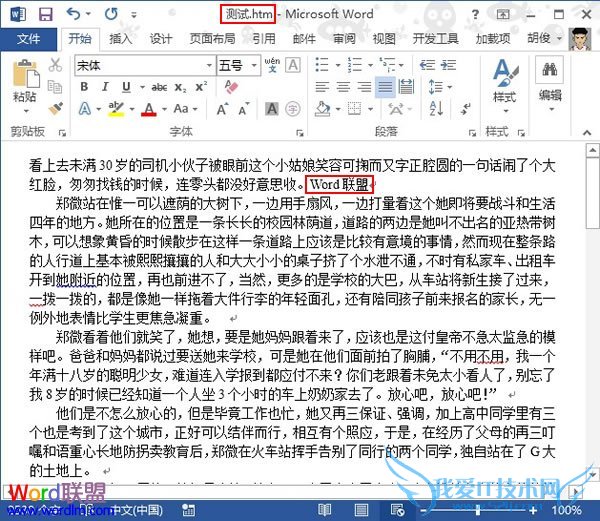Click the enclosed character 字 icon

coord(293,109)
